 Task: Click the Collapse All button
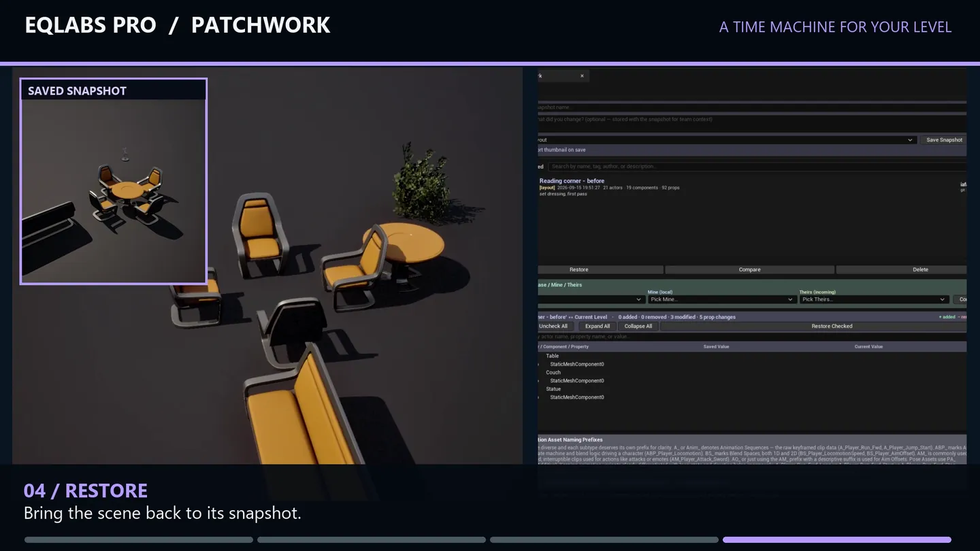click(638, 326)
